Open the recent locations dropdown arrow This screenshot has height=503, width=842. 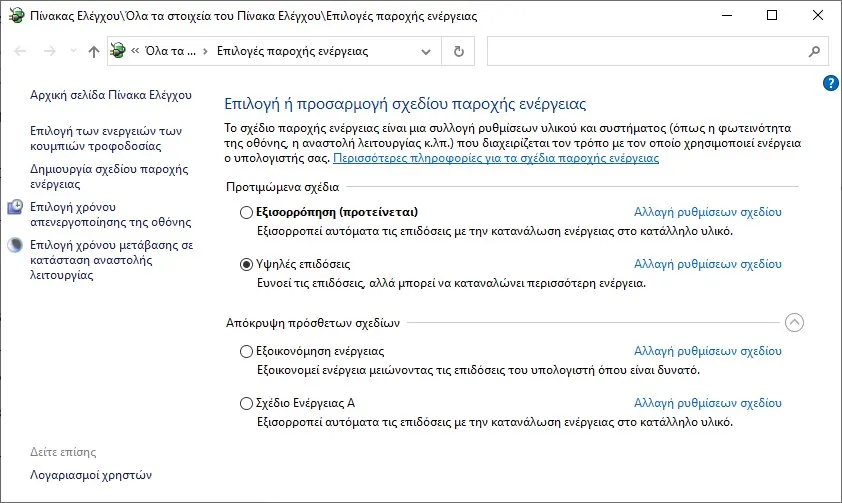coord(70,52)
